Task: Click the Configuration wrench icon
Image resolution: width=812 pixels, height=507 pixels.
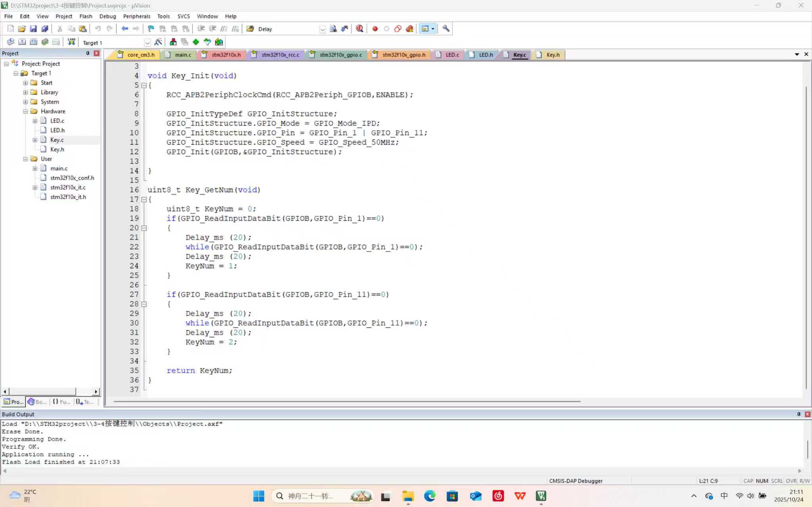Action: coord(446,29)
